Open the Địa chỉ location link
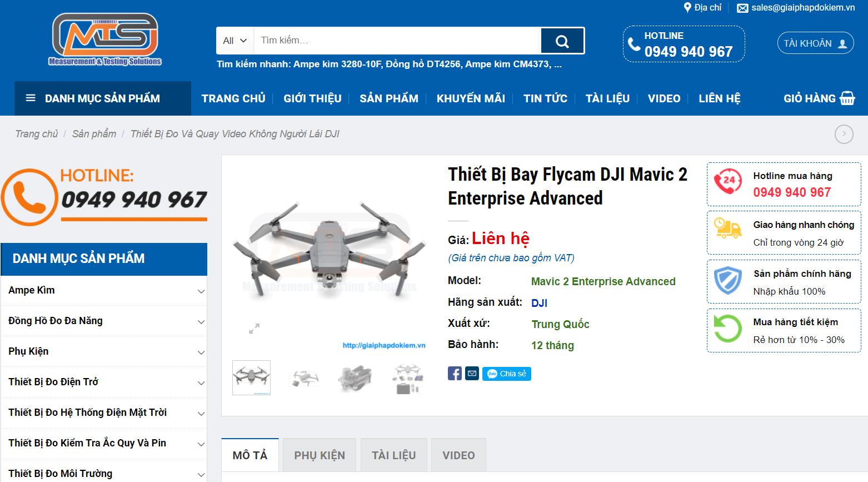The width and height of the screenshot is (868, 482). pos(702,8)
